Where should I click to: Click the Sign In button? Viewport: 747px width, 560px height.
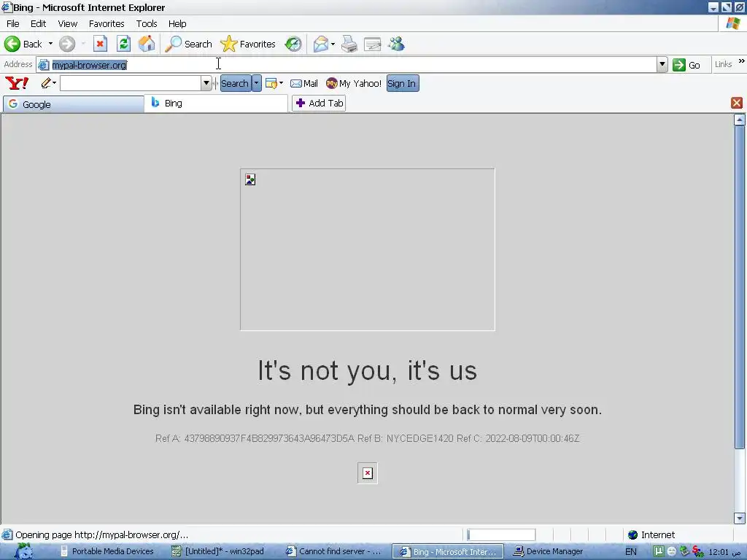point(403,83)
